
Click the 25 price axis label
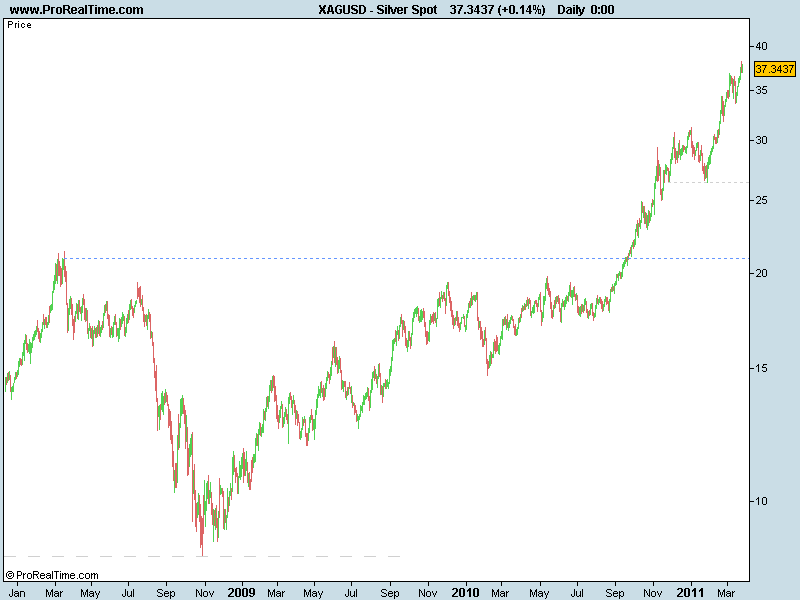click(x=761, y=201)
